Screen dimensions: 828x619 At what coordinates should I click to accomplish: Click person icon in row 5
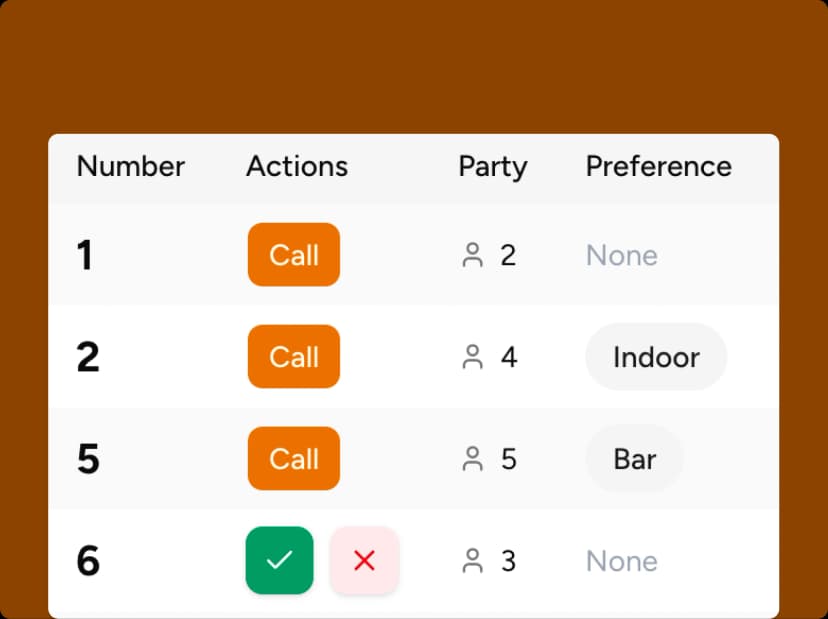coord(473,459)
